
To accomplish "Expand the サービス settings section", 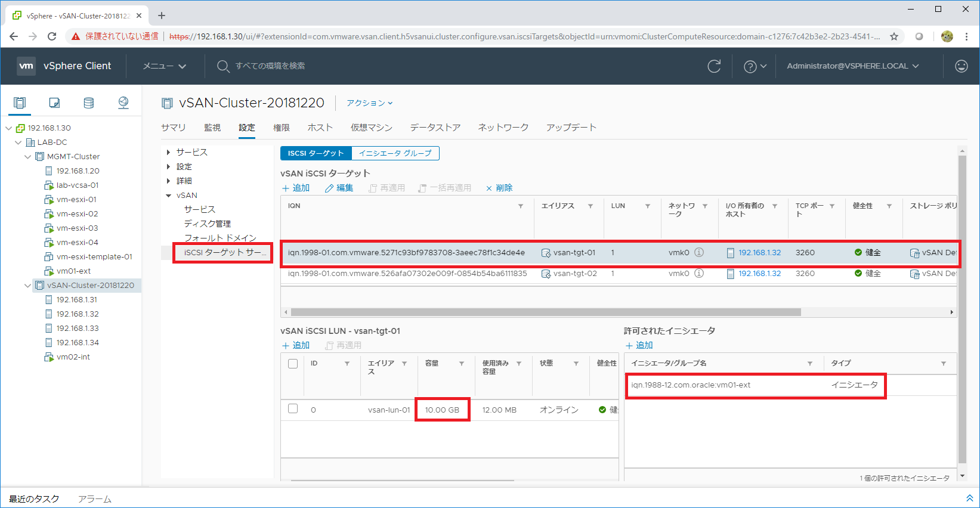I will pos(169,153).
